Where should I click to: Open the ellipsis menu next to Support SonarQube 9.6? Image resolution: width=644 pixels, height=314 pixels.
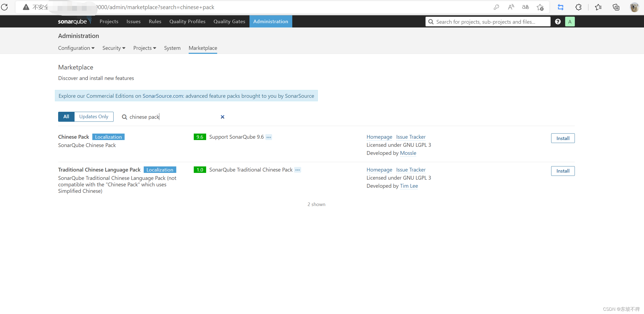pyautogui.click(x=269, y=137)
